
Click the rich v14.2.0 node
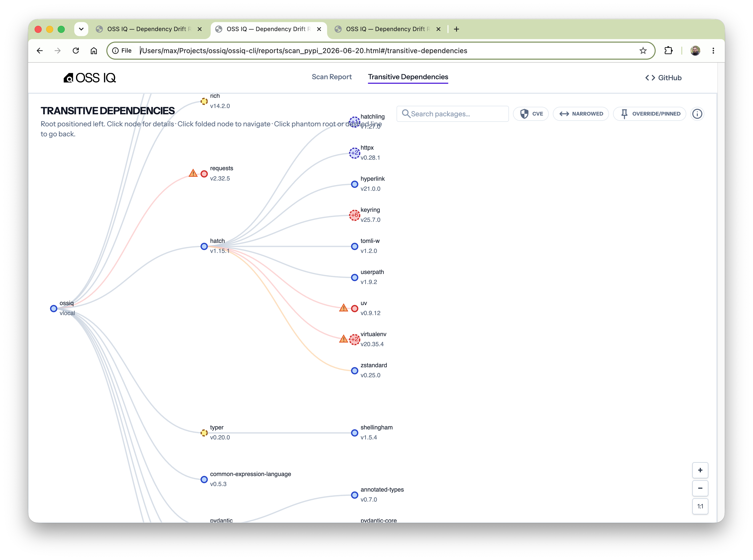(x=204, y=101)
